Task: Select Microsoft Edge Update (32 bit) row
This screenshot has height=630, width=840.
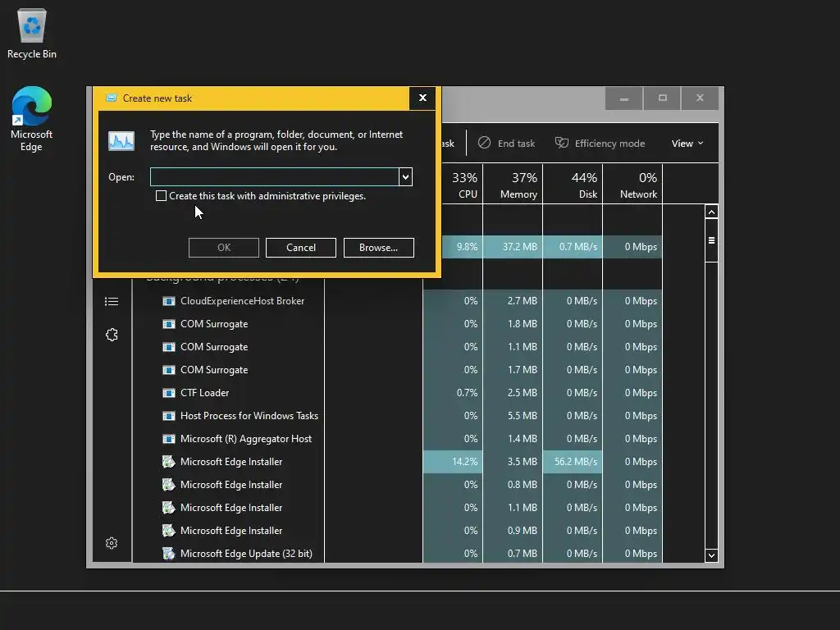Action: (x=396, y=554)
